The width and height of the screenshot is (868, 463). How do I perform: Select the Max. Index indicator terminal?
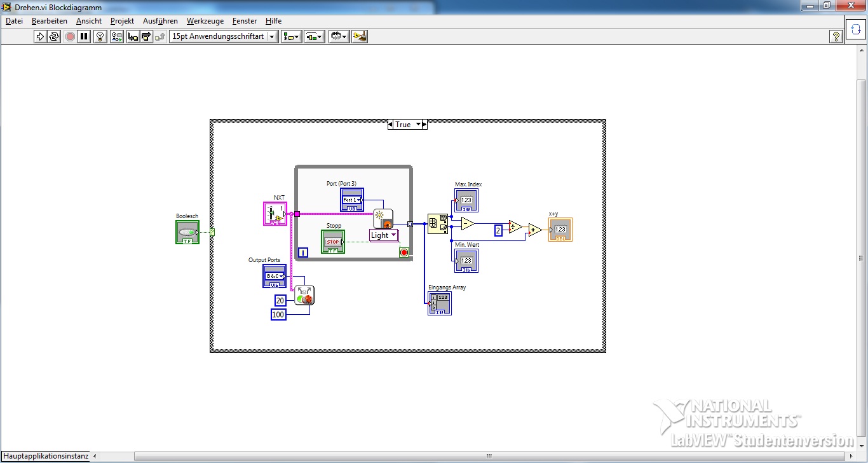(x=466, y=200)
